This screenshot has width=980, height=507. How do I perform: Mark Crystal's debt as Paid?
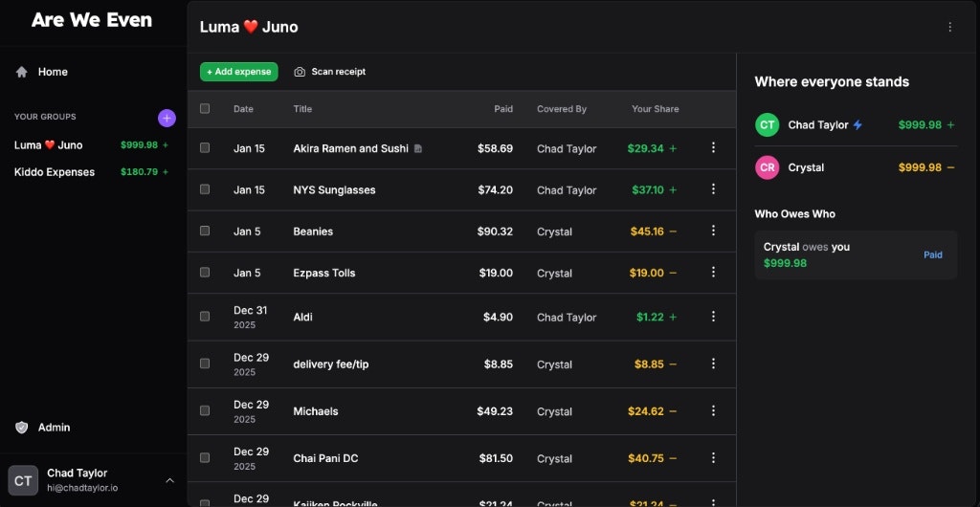pyautogui.click(x=932, y=254)
